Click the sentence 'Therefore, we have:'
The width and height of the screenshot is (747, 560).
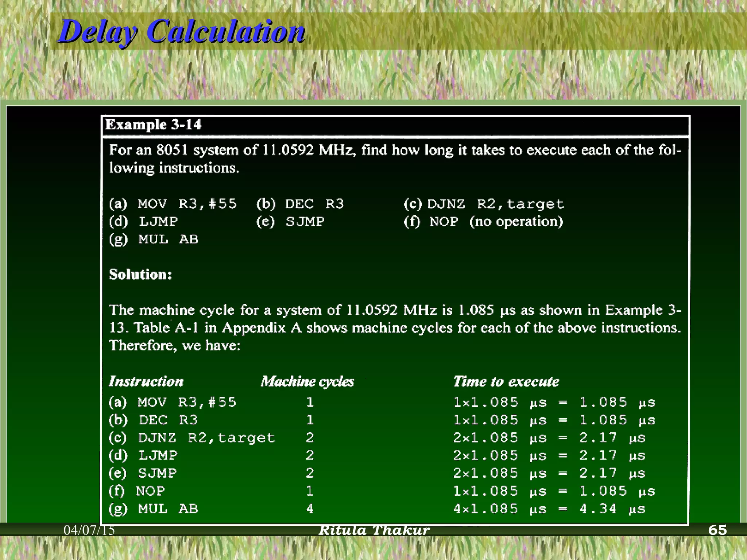coord(175,346)
